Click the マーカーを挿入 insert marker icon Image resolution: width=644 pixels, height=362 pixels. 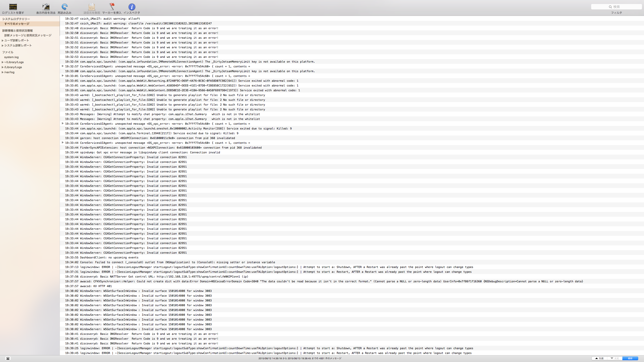point(112,7)
